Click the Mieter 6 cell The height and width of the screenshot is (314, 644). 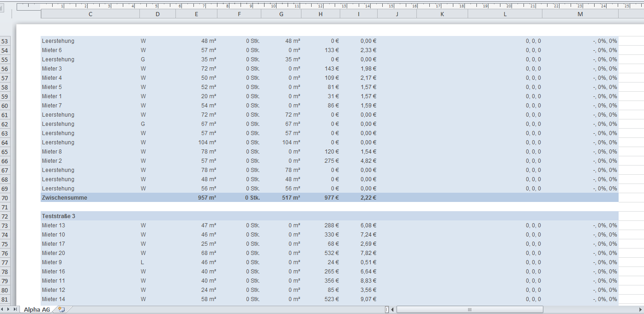pyautogui.click(x=90, y=50)
